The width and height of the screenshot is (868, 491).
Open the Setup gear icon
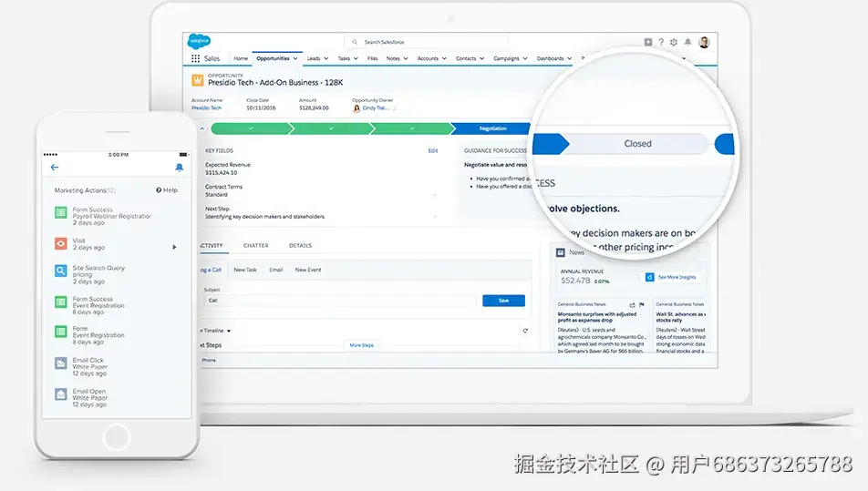tap(674, 42)
